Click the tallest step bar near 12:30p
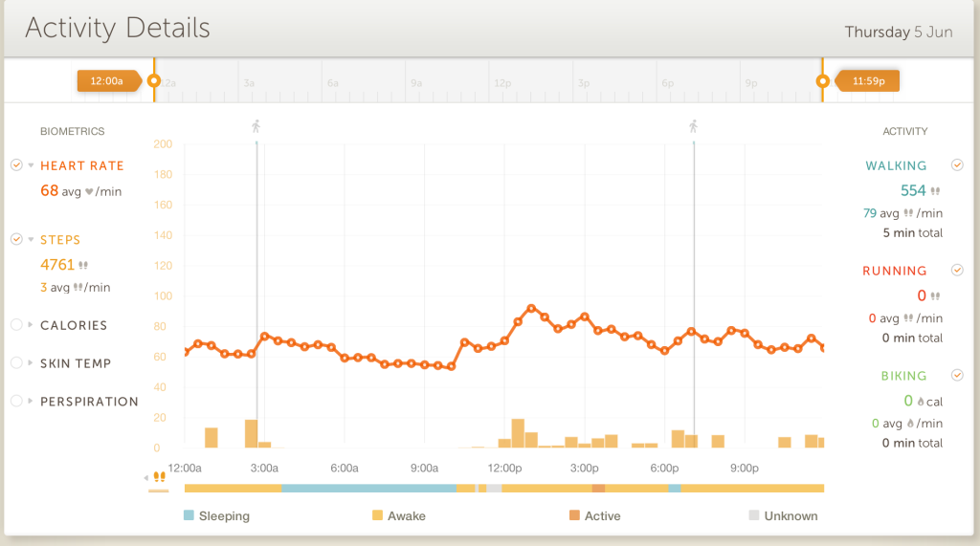Screen dimensions: 980x546 coord(518,433)
